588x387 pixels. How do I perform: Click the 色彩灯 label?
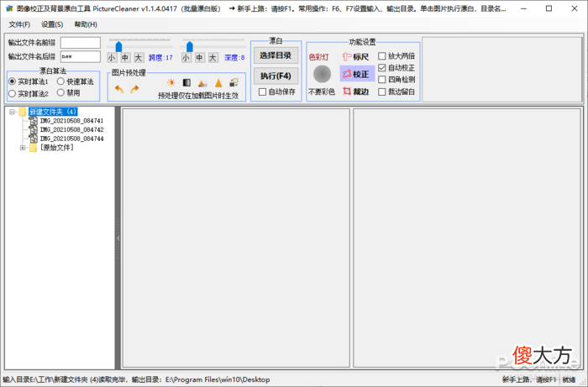[318, 57]
